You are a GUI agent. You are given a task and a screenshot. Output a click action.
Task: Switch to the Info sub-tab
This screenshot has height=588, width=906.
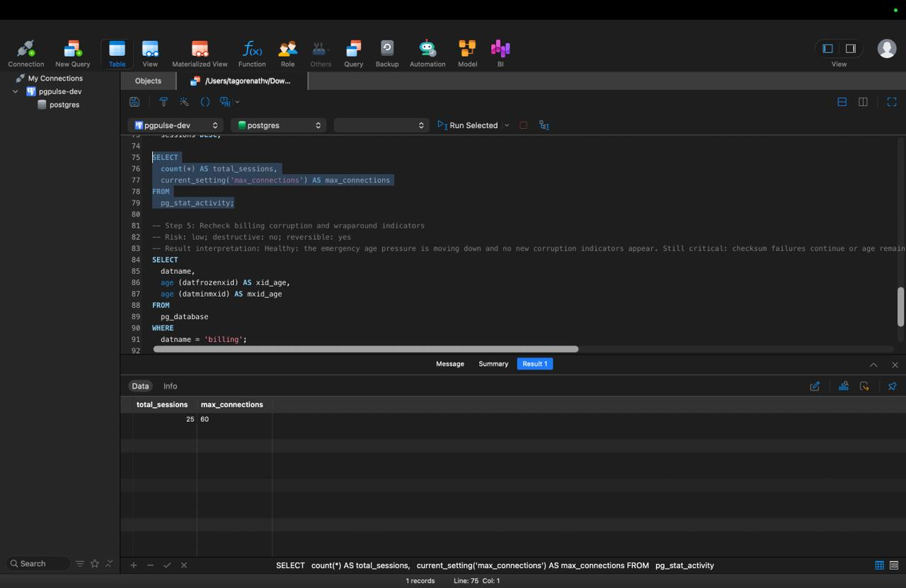pos(171,386)
